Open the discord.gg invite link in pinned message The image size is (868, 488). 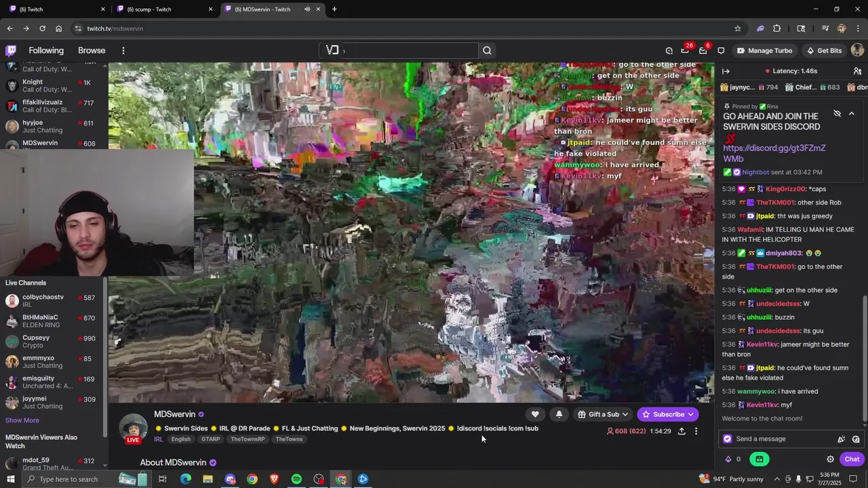pyautogui.click(x=774, y=153)
